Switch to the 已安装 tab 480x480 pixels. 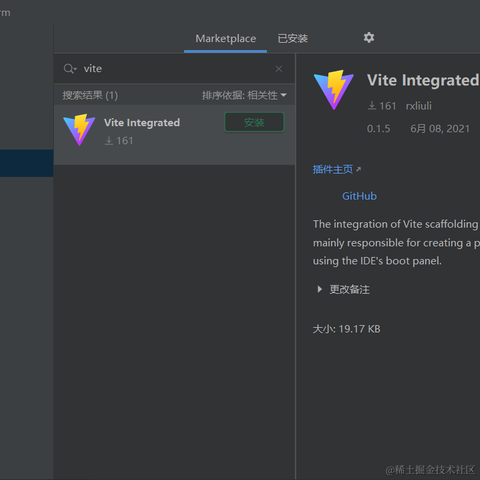click(293, 39)
